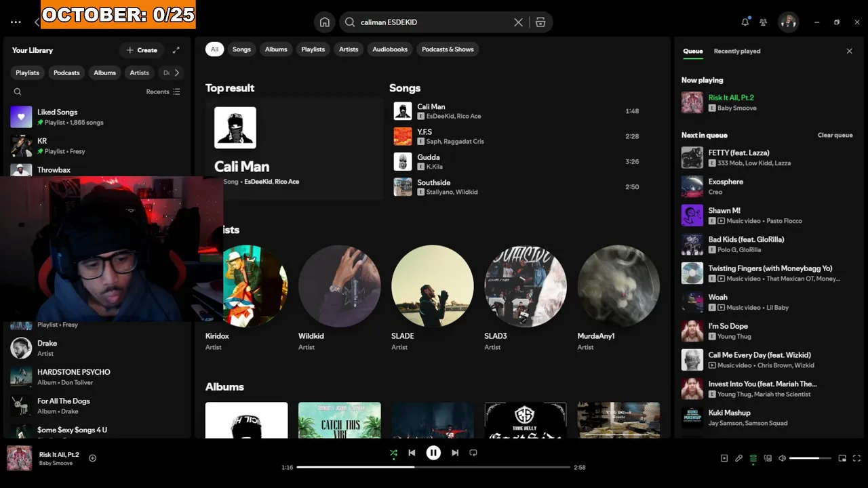Filter search results by Albums
This screenshot has width=868, height=488.
coord(276,49)
